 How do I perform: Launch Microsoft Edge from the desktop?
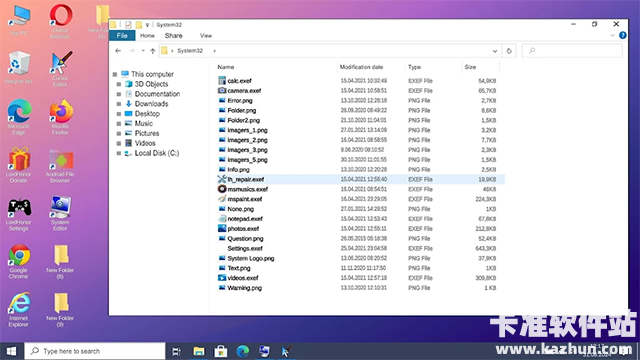(19, 116)
